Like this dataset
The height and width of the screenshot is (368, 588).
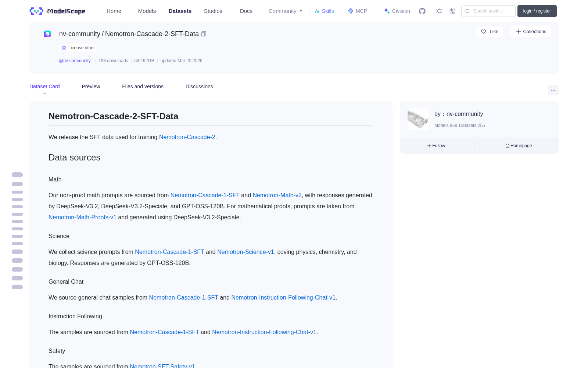489,32
